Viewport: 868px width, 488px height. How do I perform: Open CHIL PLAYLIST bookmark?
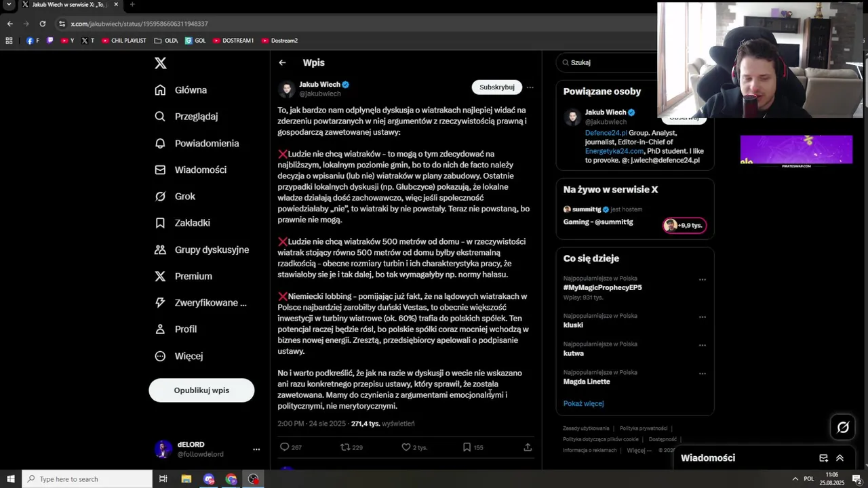coord(124,41)
